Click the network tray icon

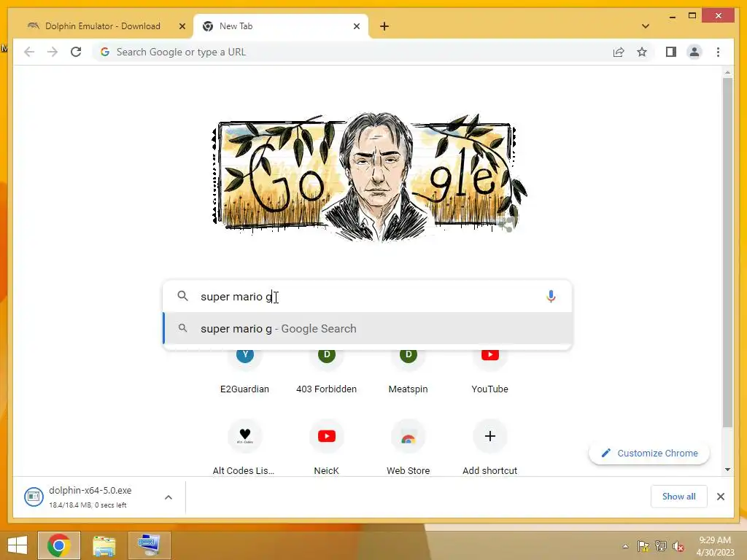661,546
